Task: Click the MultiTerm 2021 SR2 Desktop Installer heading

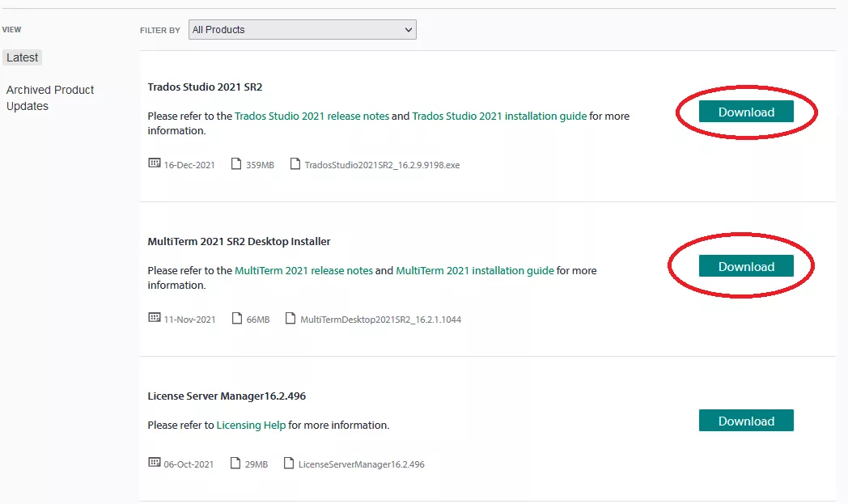Action: (239, 242)
